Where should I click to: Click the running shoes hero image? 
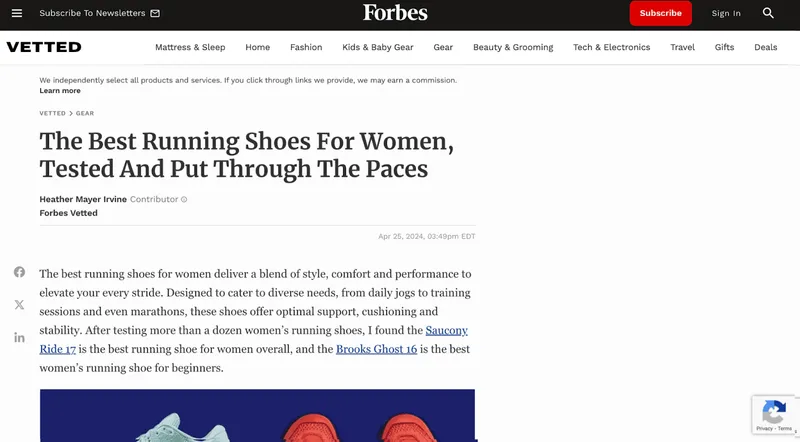pyautogui.click(x=257, y=415)
